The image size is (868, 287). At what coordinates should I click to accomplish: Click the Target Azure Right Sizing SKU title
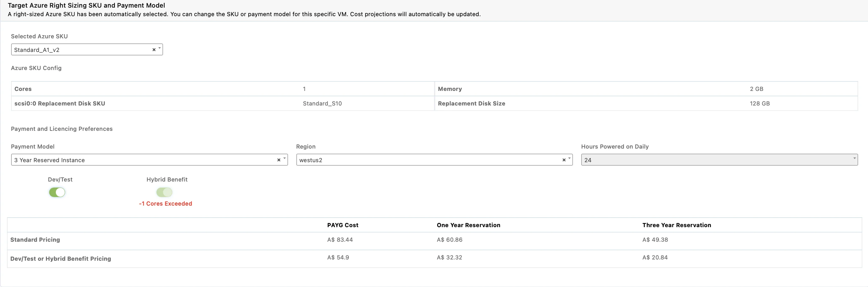(x=86, y=5)
